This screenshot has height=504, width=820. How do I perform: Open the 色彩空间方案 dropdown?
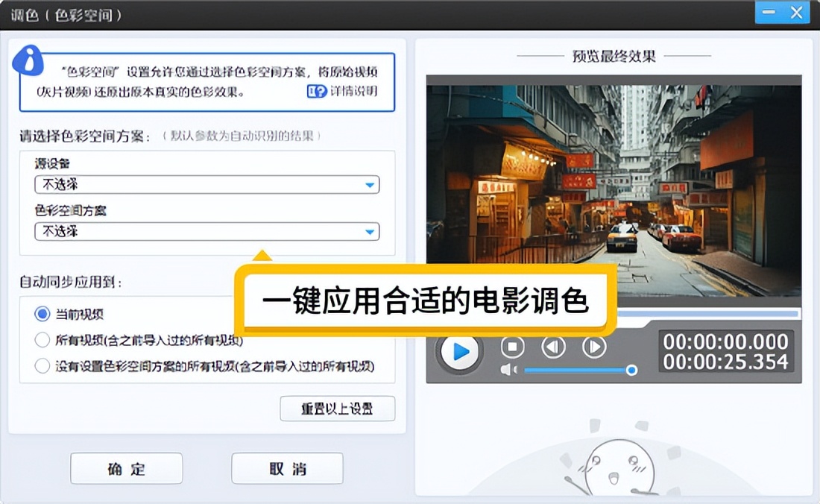[207, 232]
